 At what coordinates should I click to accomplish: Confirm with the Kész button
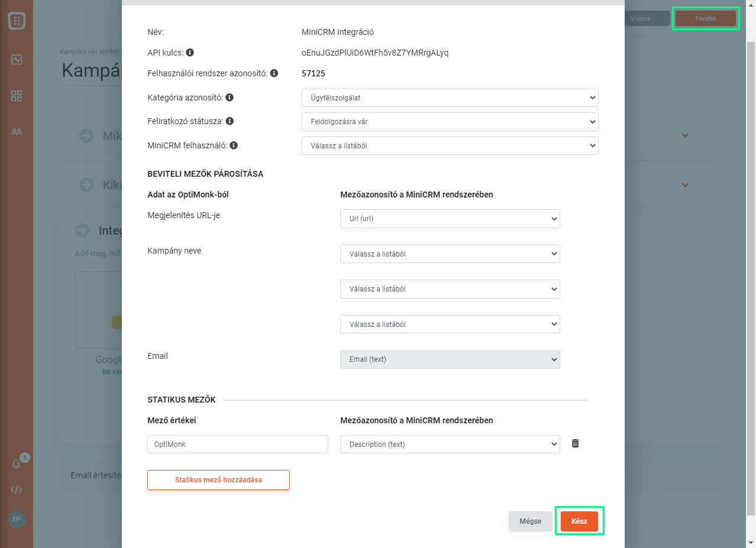coord(579,521)
